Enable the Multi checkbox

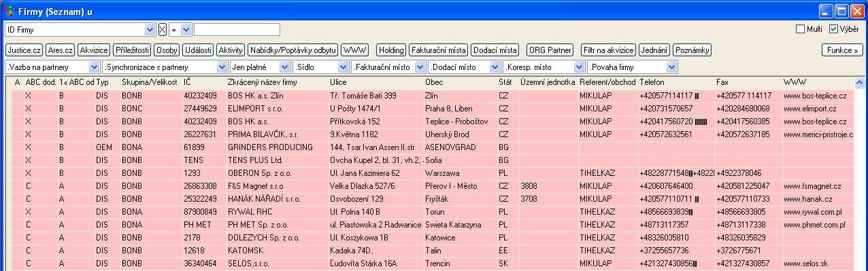[x=800, y=29]
